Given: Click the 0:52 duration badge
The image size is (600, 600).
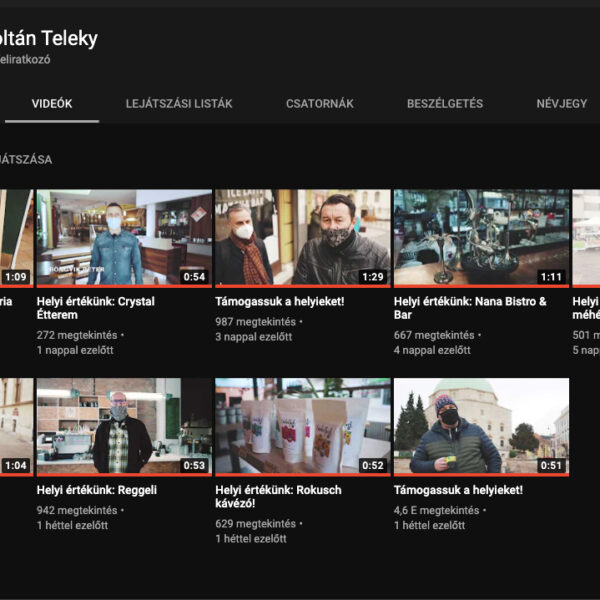Looking at the screenshot, I should point(373,465).
